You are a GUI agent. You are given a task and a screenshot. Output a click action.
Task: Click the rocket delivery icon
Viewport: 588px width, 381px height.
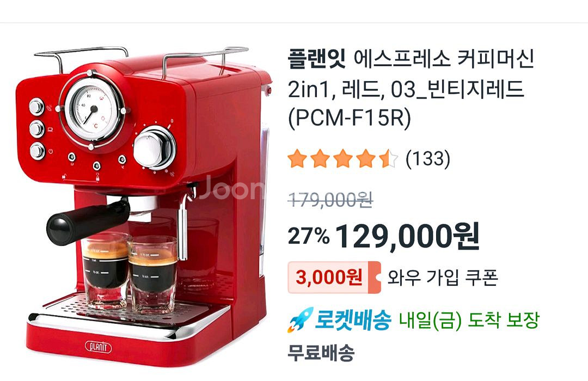tap(300, 319)
